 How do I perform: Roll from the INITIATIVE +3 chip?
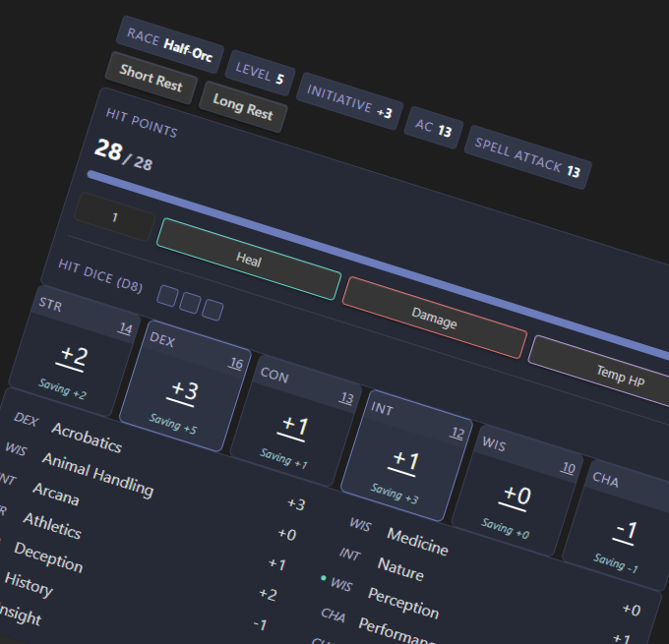[x=349, y=101]
